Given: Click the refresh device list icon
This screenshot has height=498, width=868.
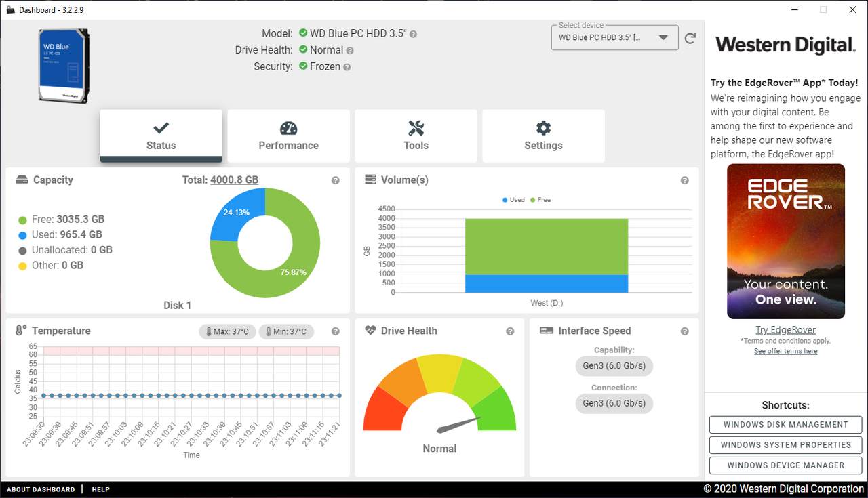Looking at the screenshot, I should point(690,38).
